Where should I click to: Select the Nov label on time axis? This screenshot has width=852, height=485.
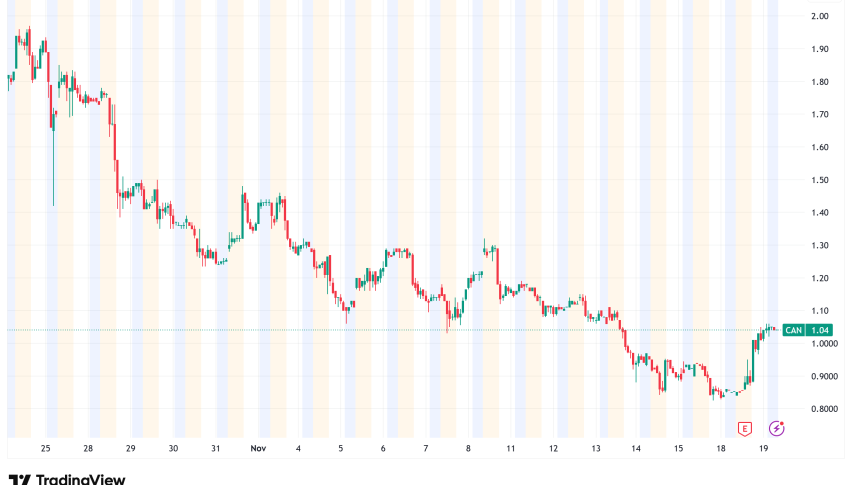pos(258,449)
